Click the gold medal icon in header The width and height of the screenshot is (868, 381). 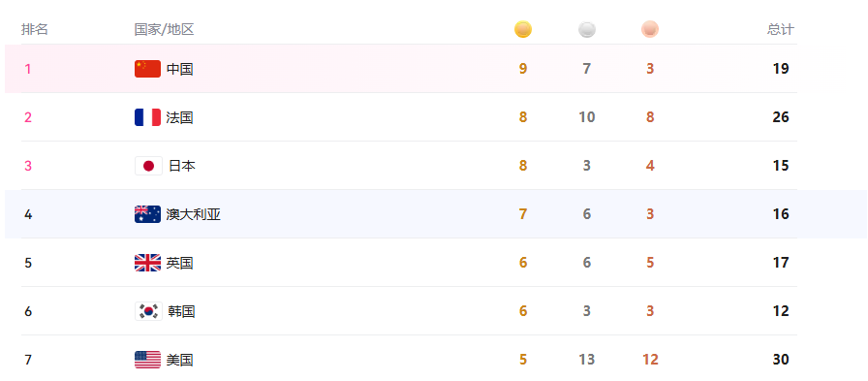522,29
